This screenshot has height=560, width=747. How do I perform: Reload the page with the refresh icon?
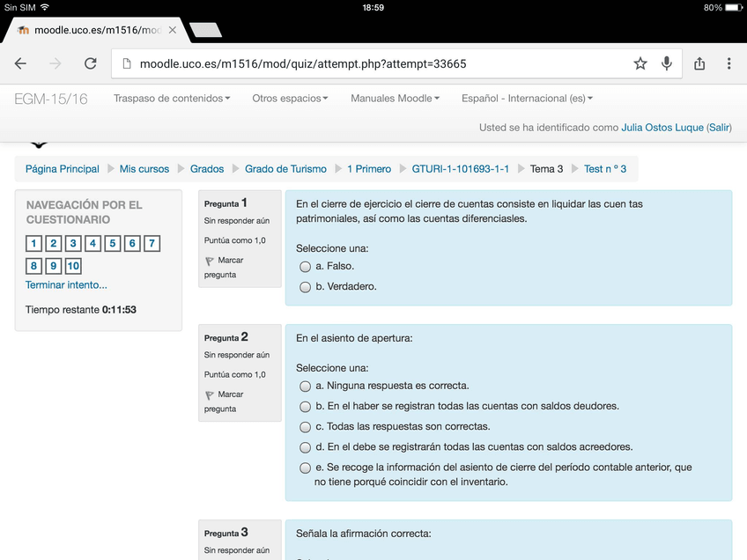(90, 63)
